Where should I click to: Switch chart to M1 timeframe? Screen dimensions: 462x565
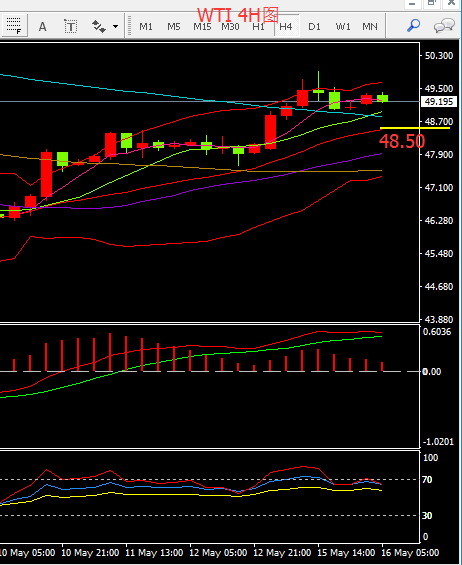(x=146, y=27)
